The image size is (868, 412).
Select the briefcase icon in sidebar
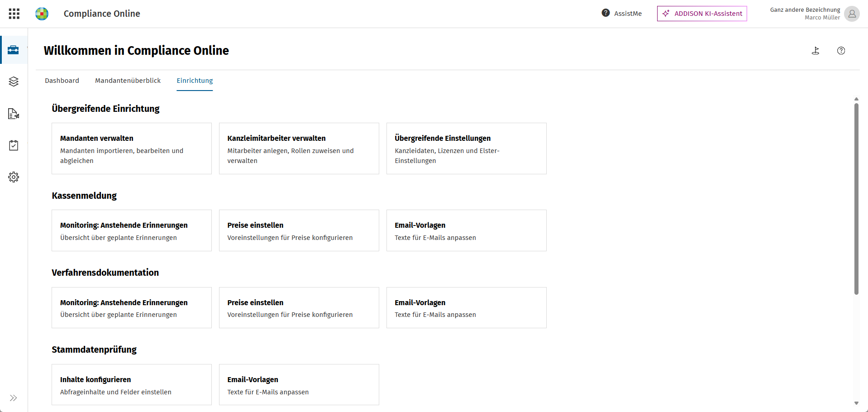[14, 50]
